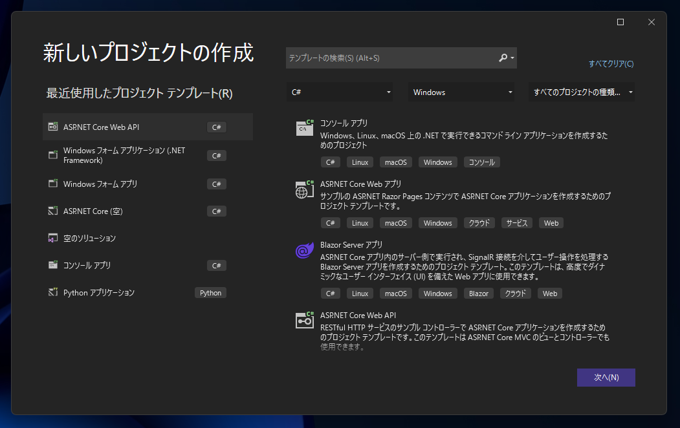Viewport: 680px width, 428px height.
Task: Open the C# language filter dropdown
Action: [340, 92]
